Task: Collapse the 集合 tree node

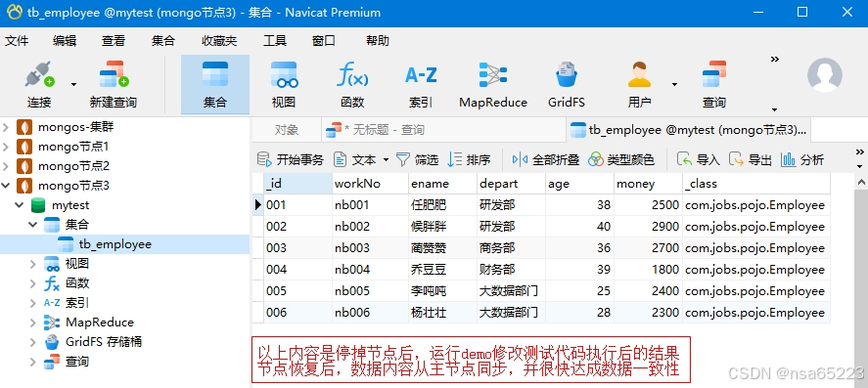Action: point(33,225)
